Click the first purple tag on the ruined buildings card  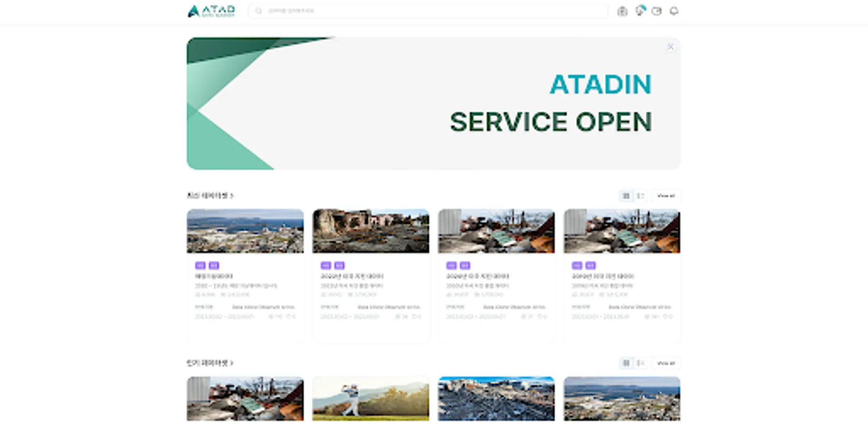coord(325,266)
